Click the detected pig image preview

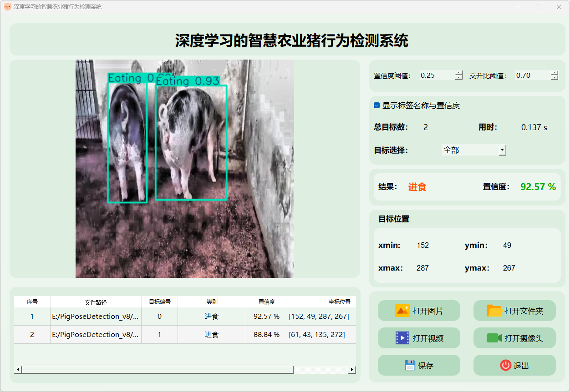pyautogui.click(x=184, y=168)
